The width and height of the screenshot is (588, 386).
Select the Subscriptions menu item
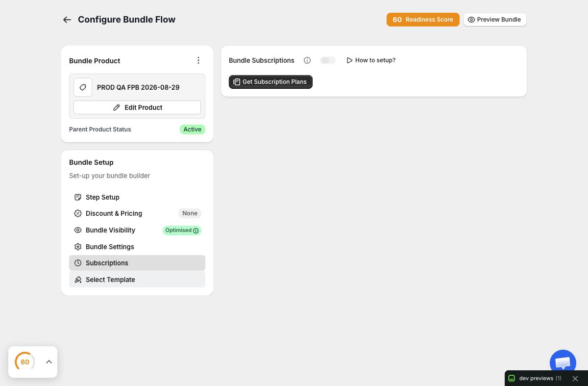tap(137, 263)
